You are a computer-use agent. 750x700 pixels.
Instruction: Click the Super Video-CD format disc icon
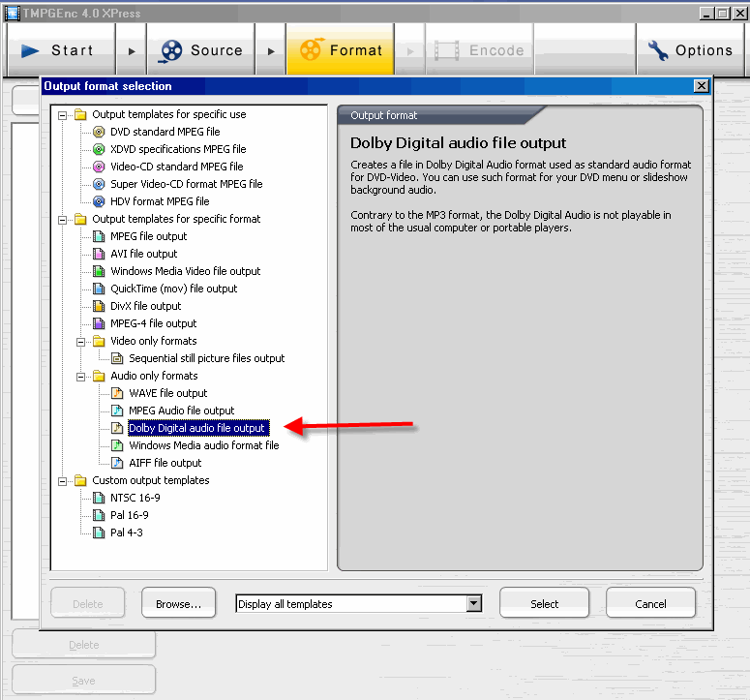(x=99, y=184)
